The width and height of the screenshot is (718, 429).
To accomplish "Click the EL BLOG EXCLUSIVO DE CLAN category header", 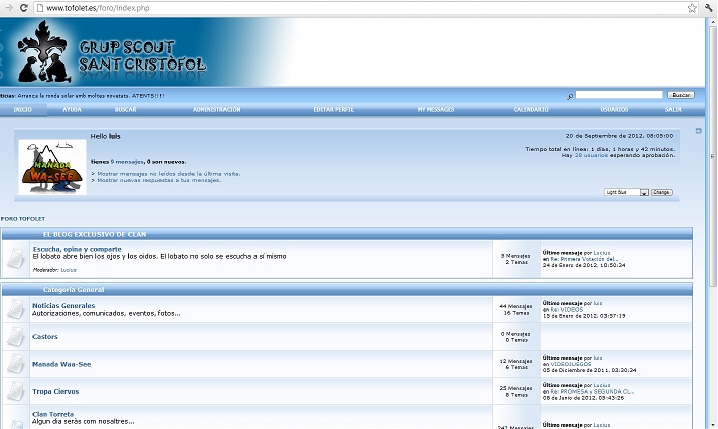I will [94, 234].
